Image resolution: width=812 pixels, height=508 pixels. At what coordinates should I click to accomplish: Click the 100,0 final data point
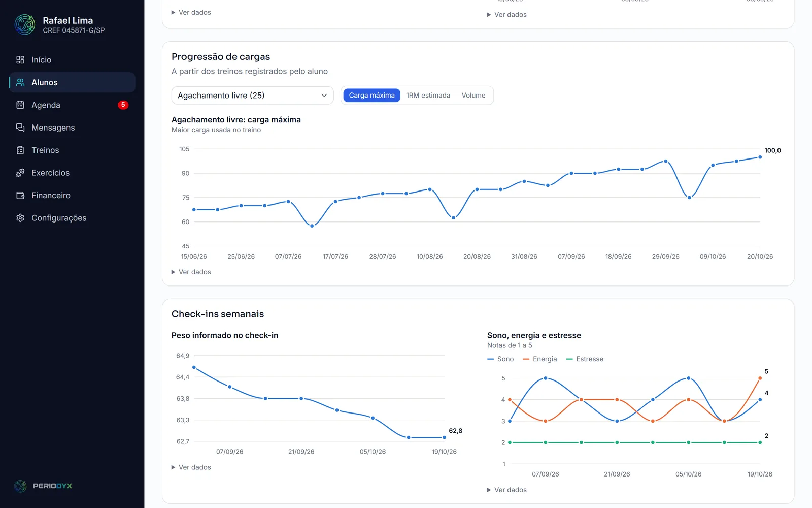[760, 157]
